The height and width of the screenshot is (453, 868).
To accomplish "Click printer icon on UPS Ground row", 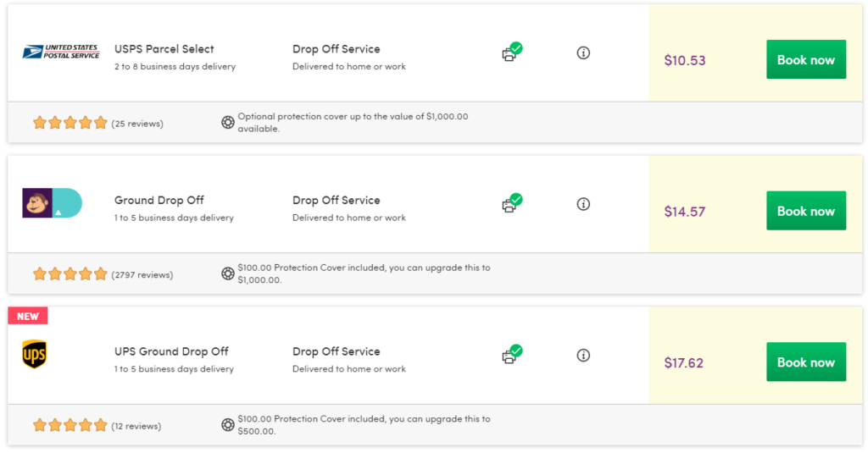I will point(510,356).
